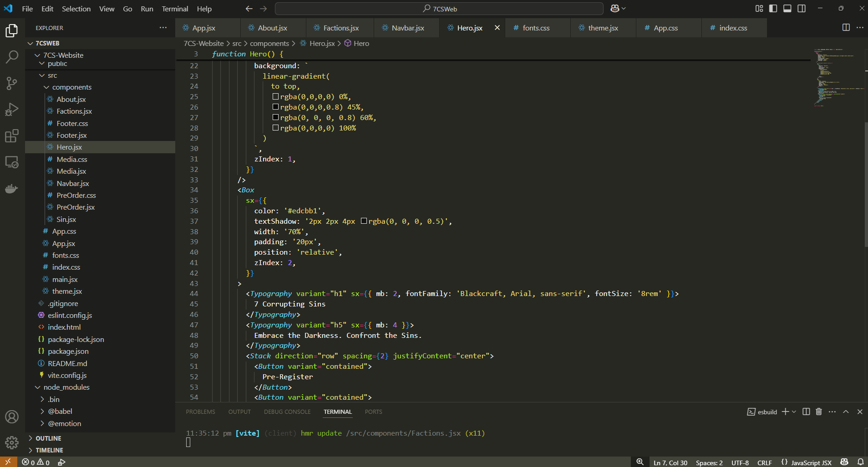868x467 pixels.
Task: Click the rgba color swatch on line 25
Action: click(276, 96)
